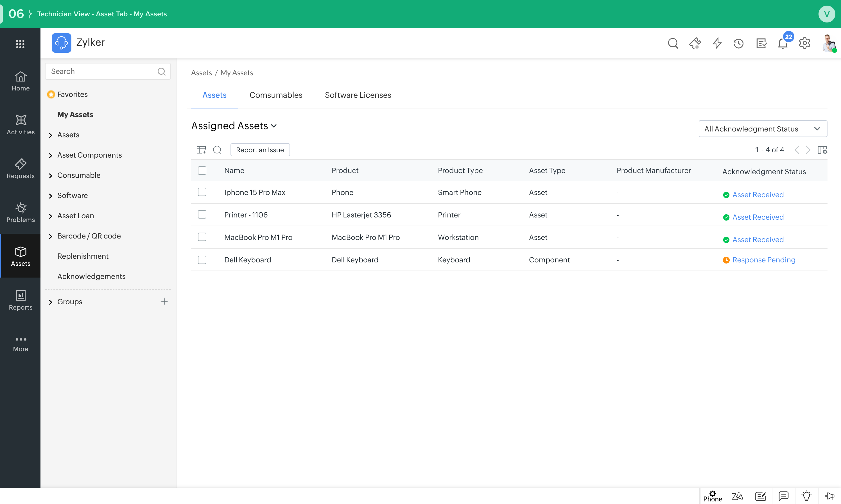This screenshot has height=504, width=841.
Task: Open Favorites in sidebar
Action: [x=72, y=94]
